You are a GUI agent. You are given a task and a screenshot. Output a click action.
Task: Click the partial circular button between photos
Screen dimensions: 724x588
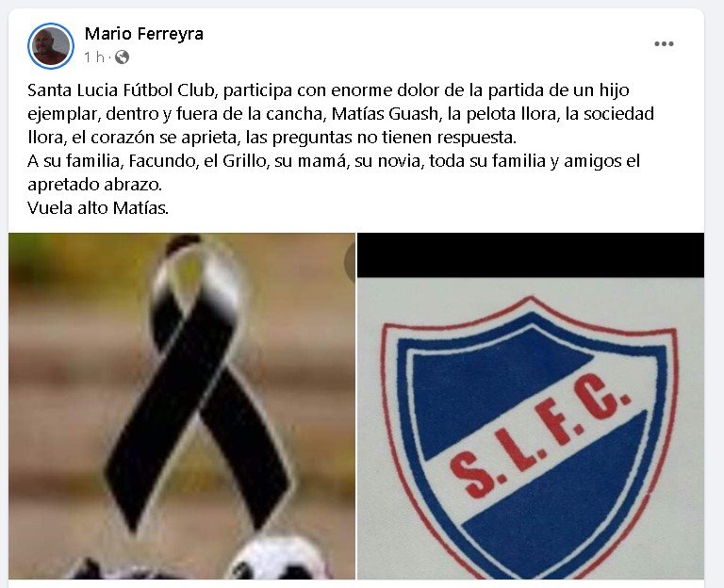351,262
